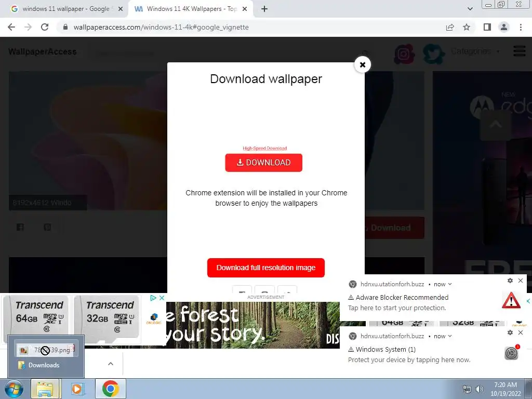The image size is (532, 399).
Task: Click the volume speaker tray icon
Action: pos(480,389)
